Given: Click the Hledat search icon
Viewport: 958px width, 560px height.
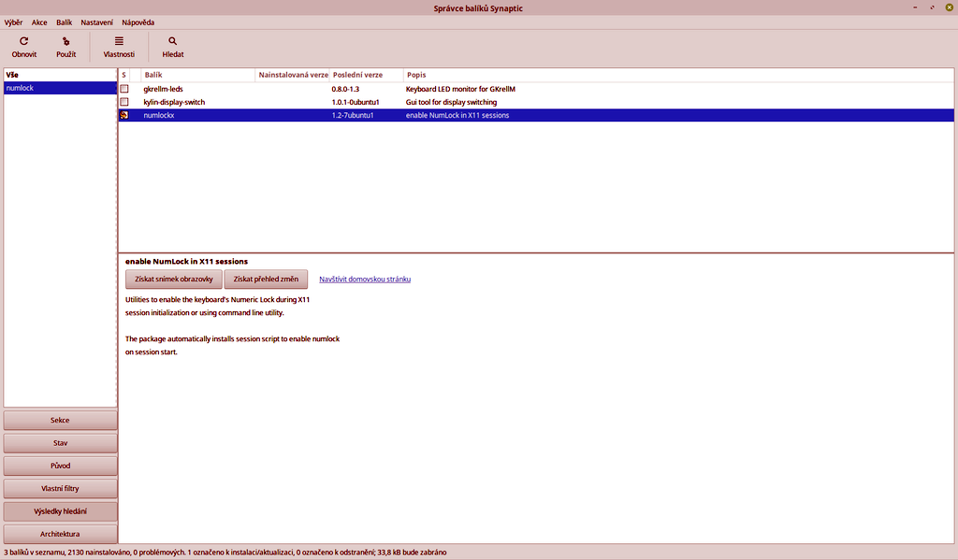Looking at the screenshot, I should pos(172,41).
